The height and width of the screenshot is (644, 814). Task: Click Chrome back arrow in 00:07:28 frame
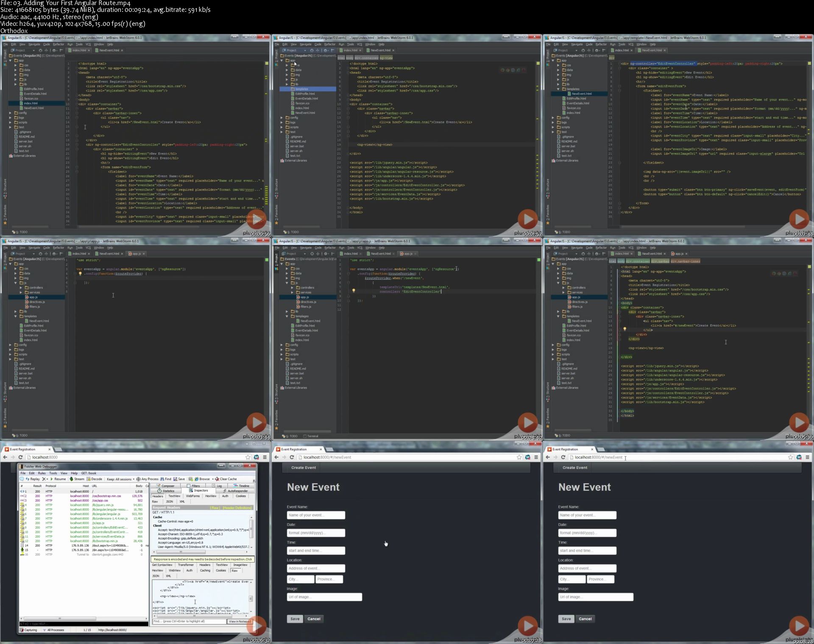pos(276,457)
